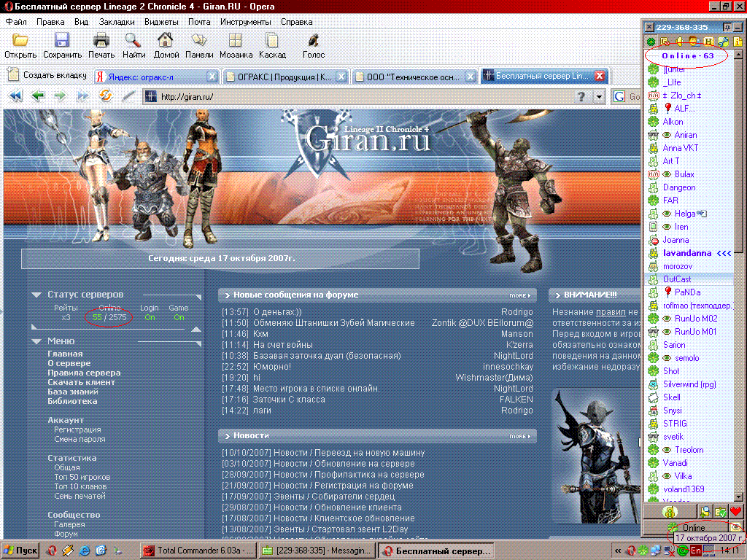Click the sound speaker icon in ICQ toolbar
Viewport: 747px width, 560px height.
click(679, 42)
